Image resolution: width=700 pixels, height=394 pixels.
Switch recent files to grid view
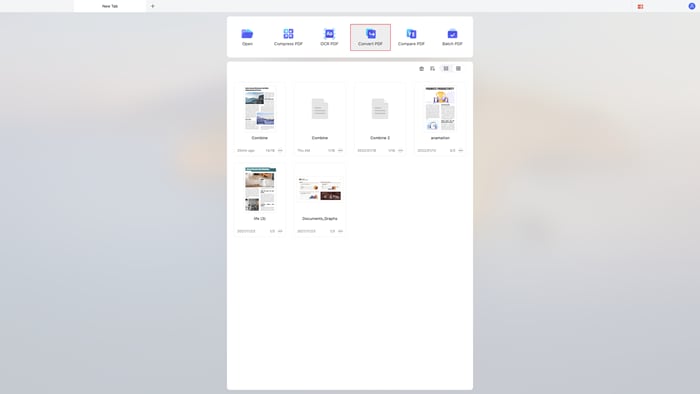(x=446, y=69)
